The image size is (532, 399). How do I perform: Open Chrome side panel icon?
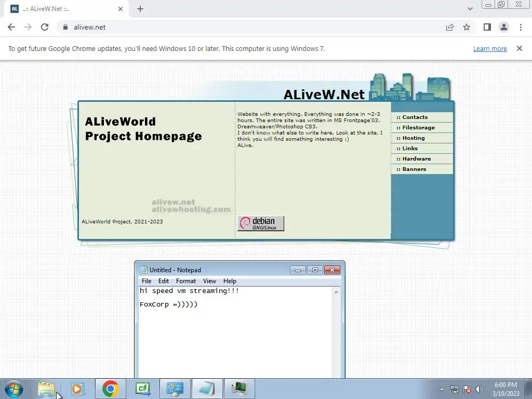click(x=487, y=27)
